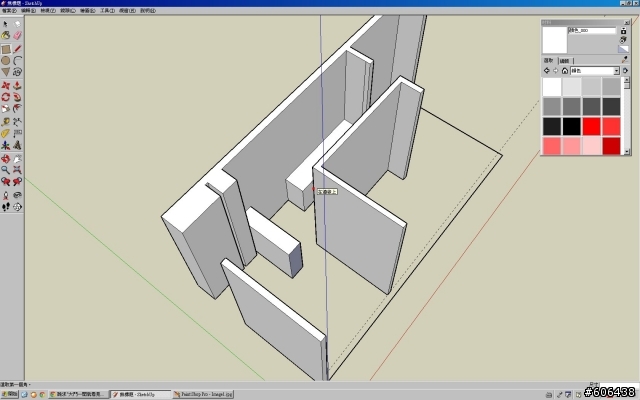Activate the Axes tool
640x400 pixels.
5,145
